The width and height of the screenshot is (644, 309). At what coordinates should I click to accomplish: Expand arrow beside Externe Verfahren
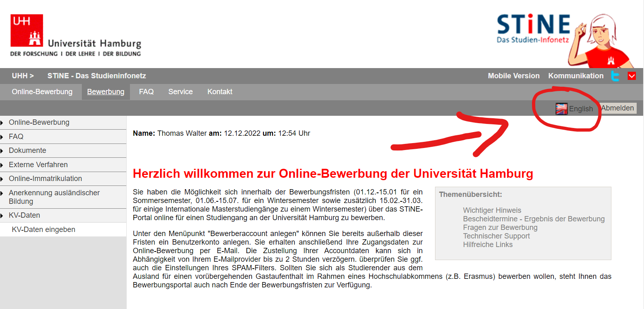pos(2,165)
